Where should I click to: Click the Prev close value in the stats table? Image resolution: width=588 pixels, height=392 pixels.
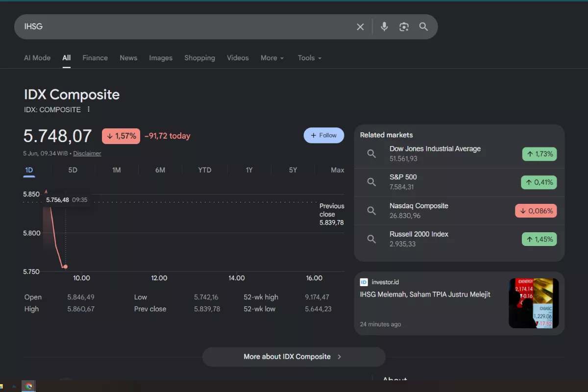point(207,309)
